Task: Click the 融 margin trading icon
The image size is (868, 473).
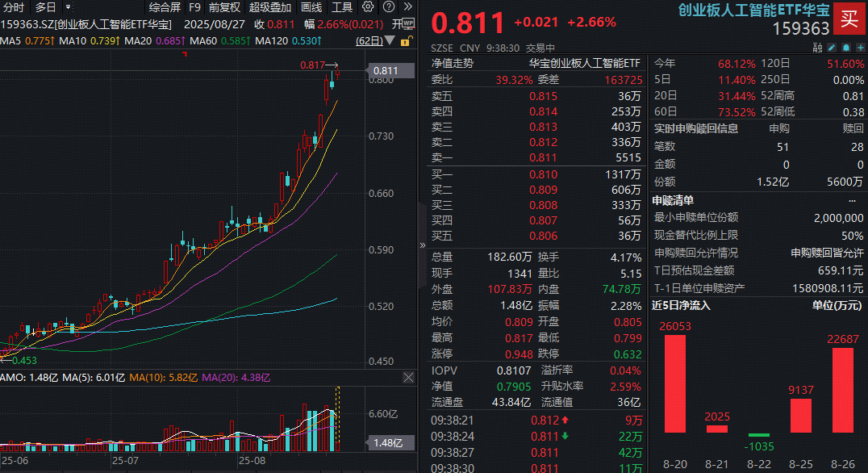Action: [817, 47]
